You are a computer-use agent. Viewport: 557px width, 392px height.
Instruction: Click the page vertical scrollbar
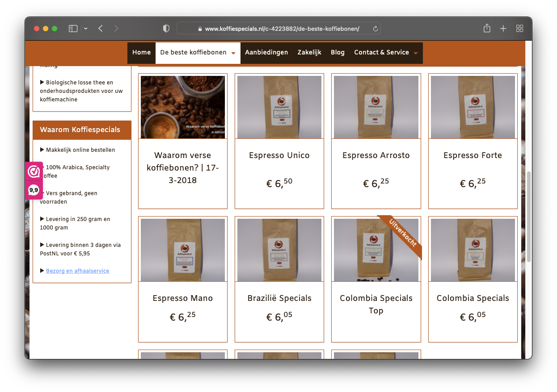(528, 216)
